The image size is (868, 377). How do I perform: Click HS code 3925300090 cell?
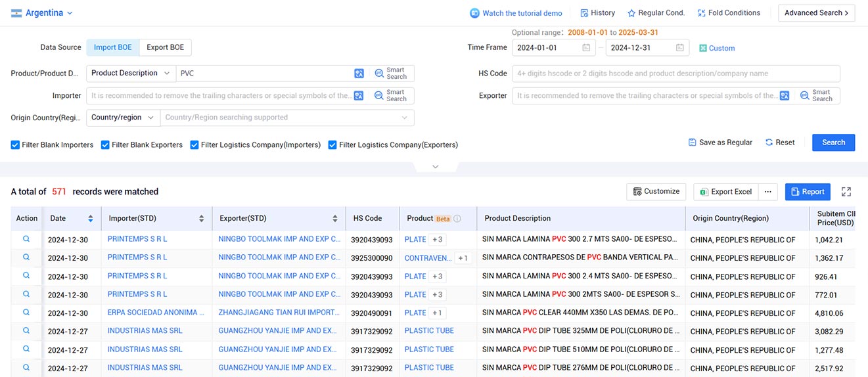coord(372,258)
